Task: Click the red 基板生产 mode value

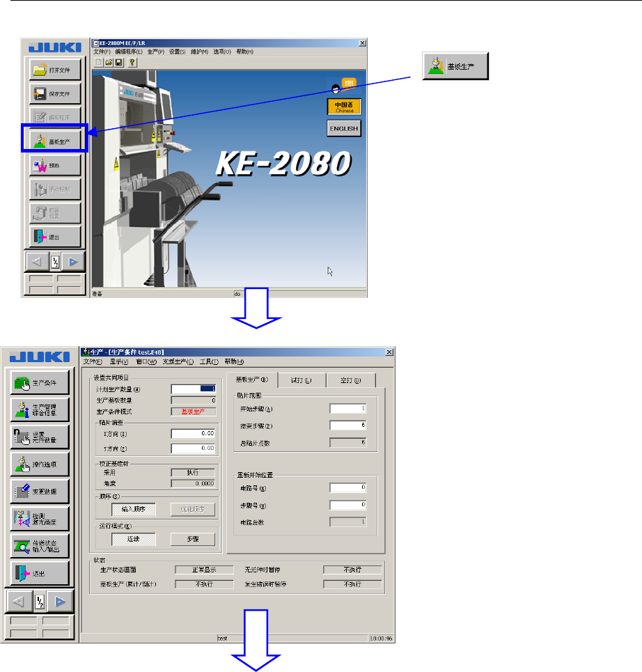Action: [194, 412]
